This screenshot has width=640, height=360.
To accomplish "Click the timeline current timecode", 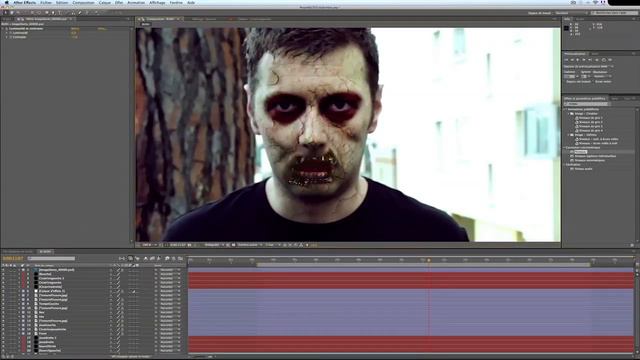I will pos(13,258).
